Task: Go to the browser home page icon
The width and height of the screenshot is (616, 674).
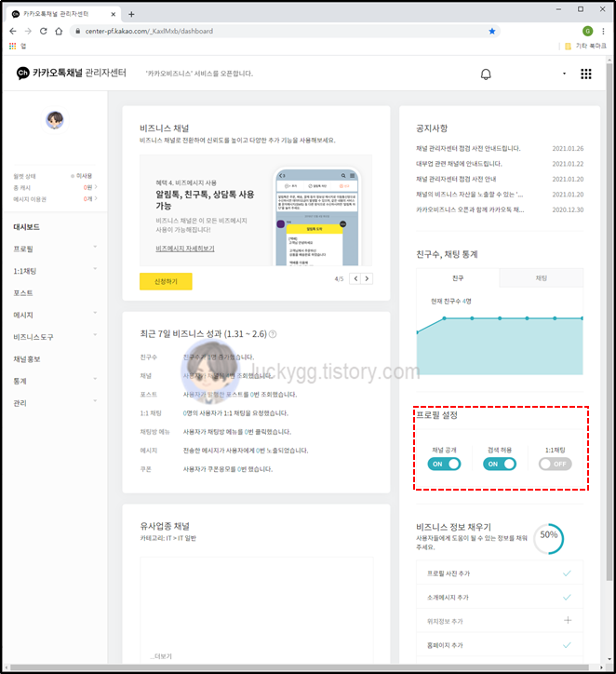Action: click(x=59, y=31)
